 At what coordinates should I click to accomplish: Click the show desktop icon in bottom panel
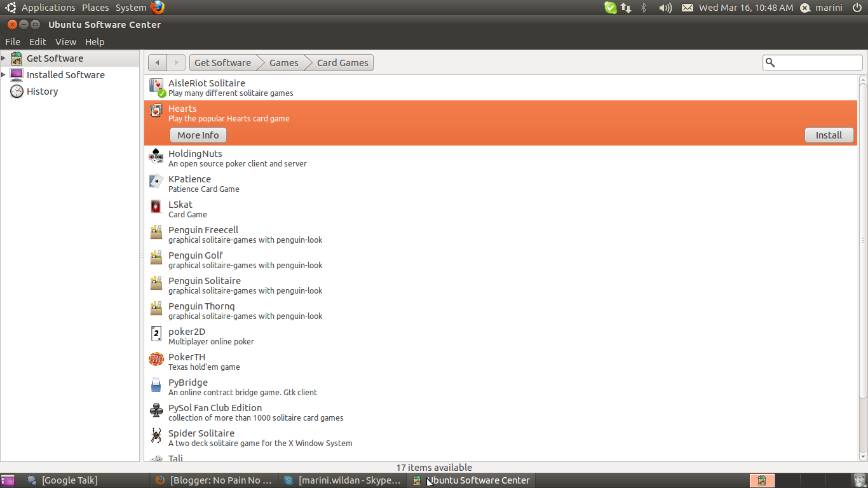coord(8,480)
